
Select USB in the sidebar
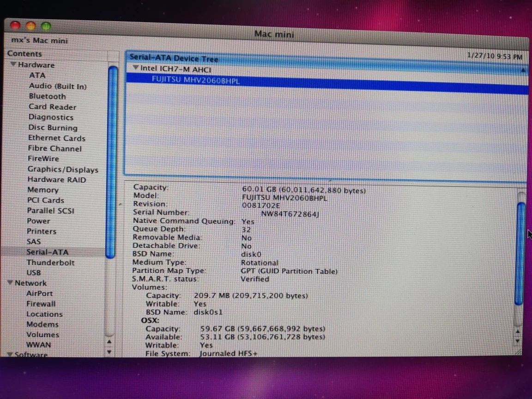(x=34, y=272)
